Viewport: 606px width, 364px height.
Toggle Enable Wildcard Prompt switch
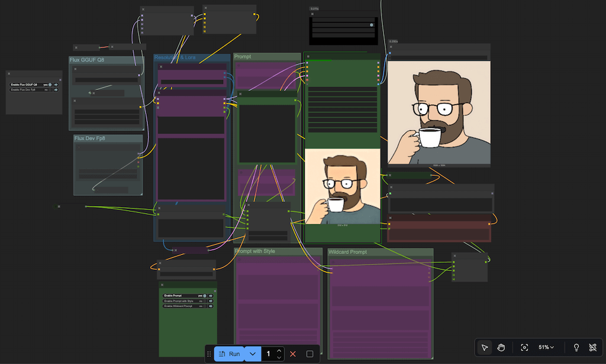point(204,306)
